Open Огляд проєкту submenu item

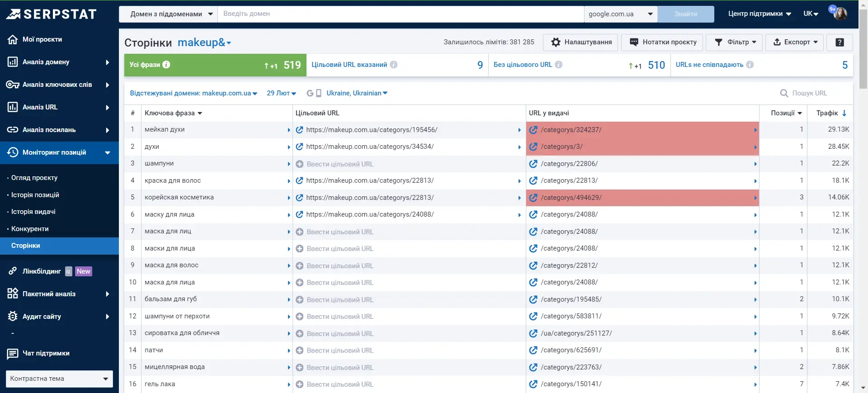click(34, 178)
